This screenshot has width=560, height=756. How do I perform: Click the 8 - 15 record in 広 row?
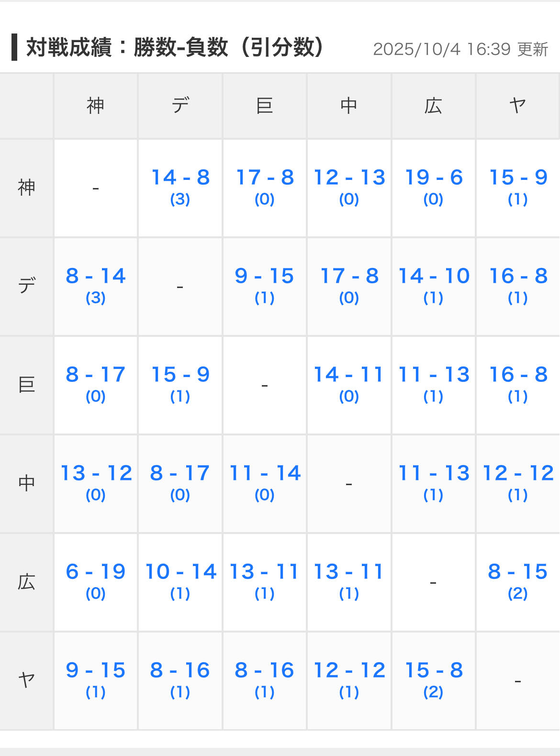[518, 572]
